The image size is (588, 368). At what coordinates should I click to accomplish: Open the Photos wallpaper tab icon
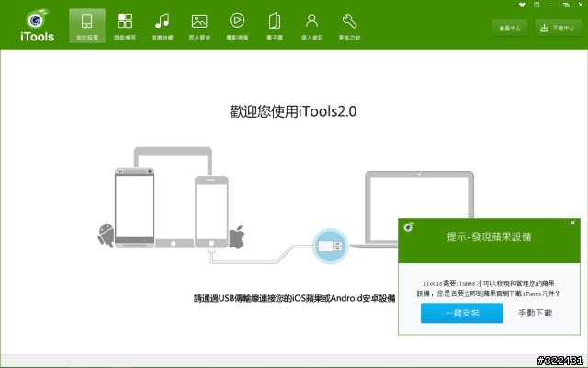click(199, 21)
